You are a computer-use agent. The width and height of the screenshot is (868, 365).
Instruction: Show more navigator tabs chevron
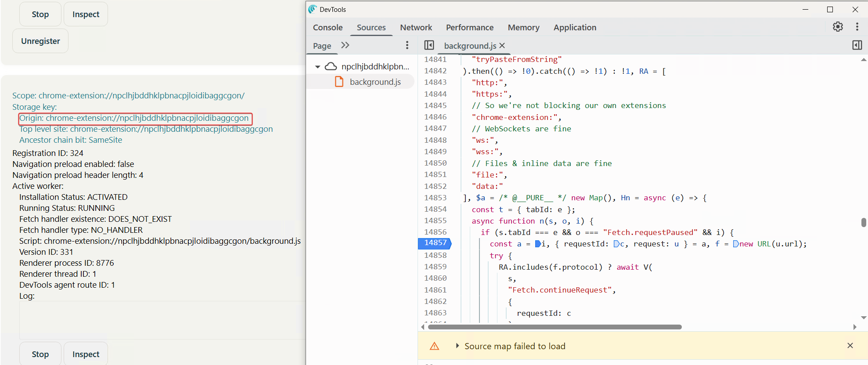(345, 45)
